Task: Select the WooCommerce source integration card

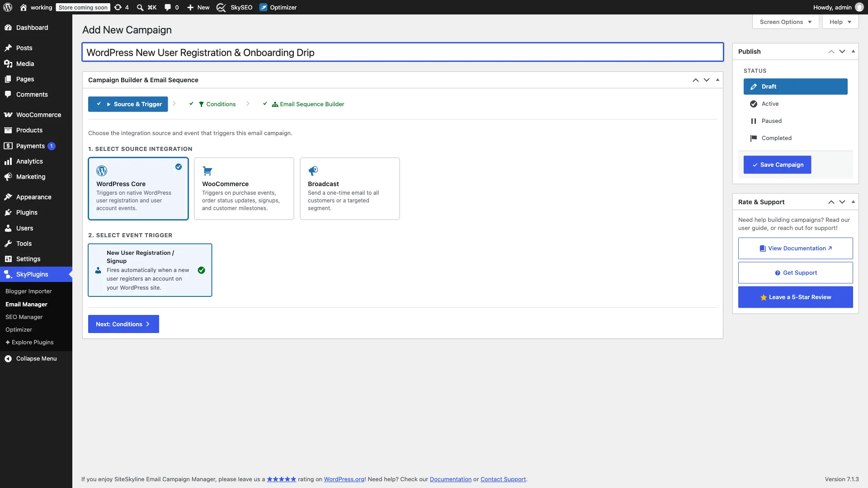Action: (244, 189)
